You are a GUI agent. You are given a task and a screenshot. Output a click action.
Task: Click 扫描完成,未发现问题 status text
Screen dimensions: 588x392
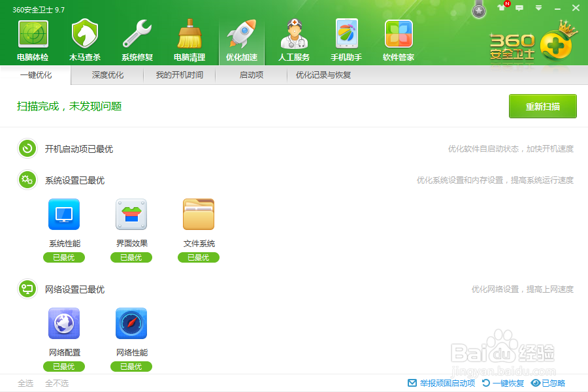click(69, 106)
